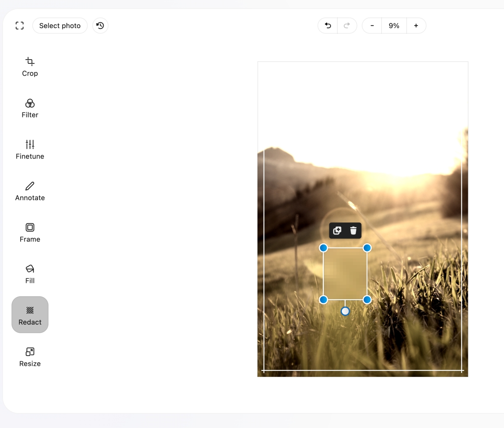The height and width of the screenshot is (428, 504).
Task: Open the Frame tool
Action: click(x=30, y=233)
